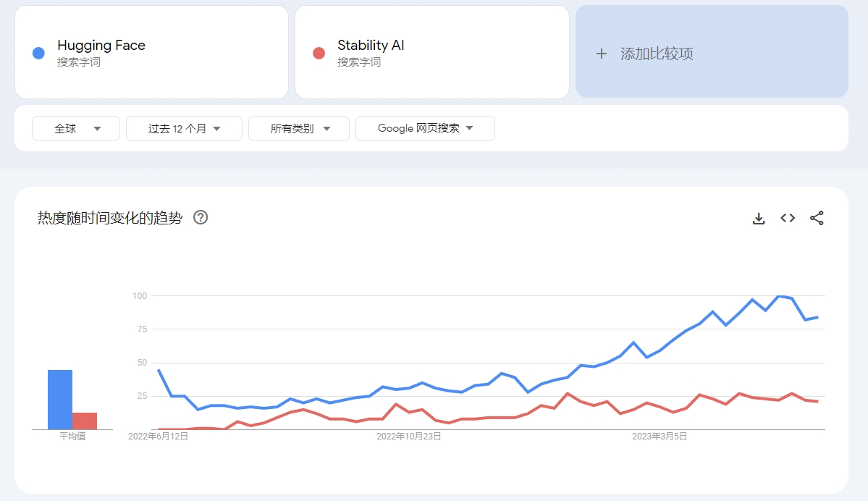This screenshot has height=501, width=868.
Task: Click the red Stability AI dot
Action: (x=319, y=53)
